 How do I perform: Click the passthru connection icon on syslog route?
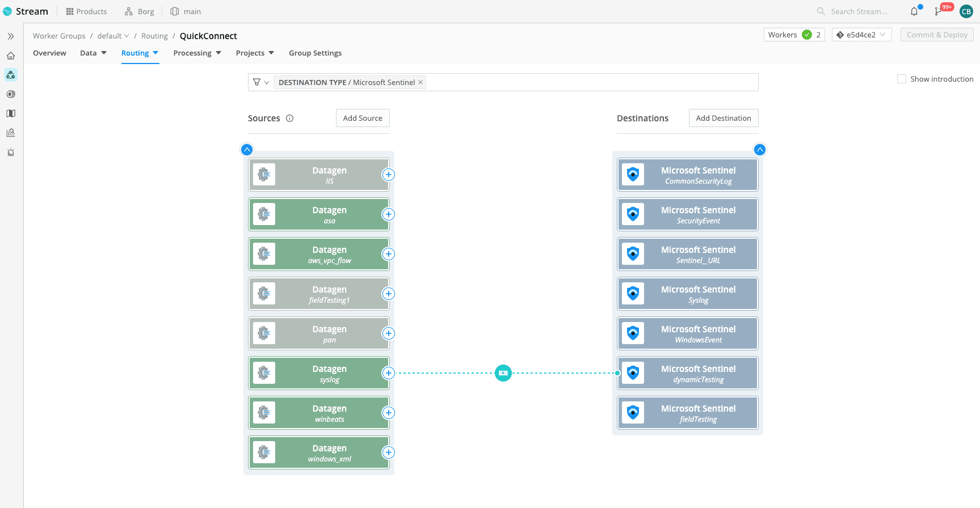[503, 373]
